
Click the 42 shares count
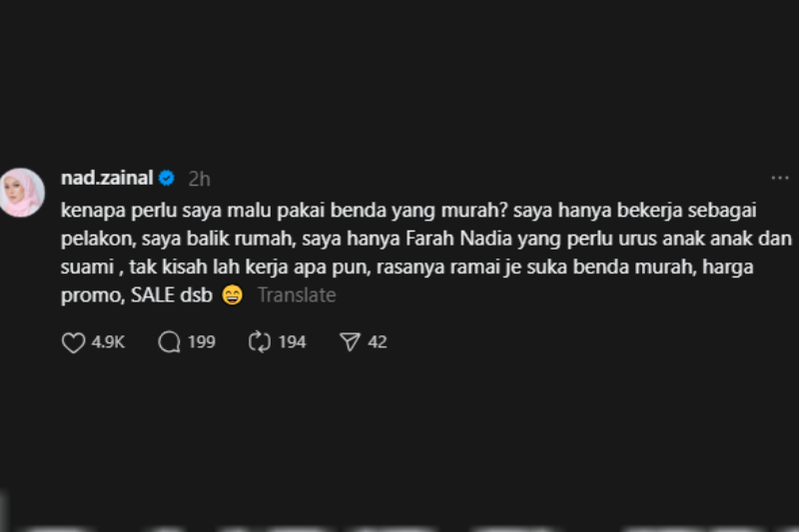pos(378,342)
